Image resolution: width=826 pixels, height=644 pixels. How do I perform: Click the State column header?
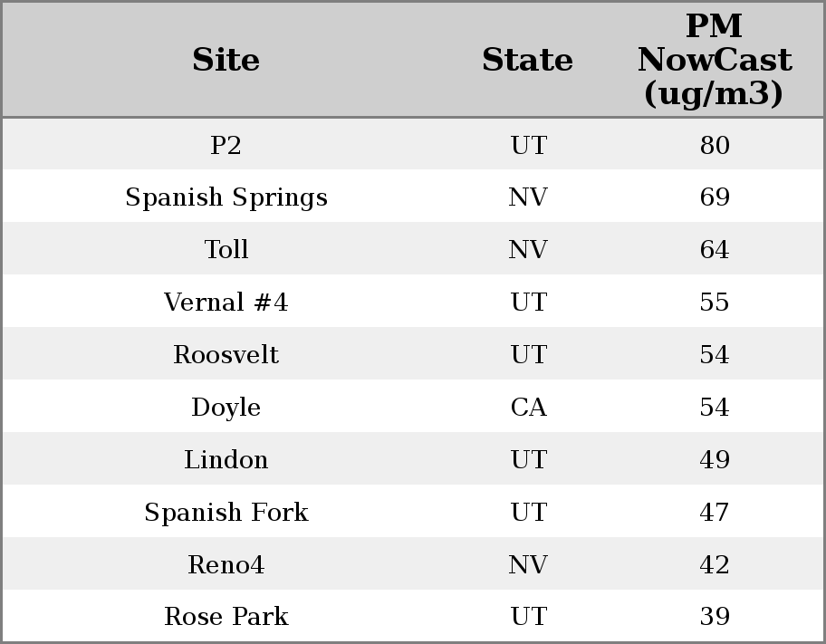tap(527, 61)
